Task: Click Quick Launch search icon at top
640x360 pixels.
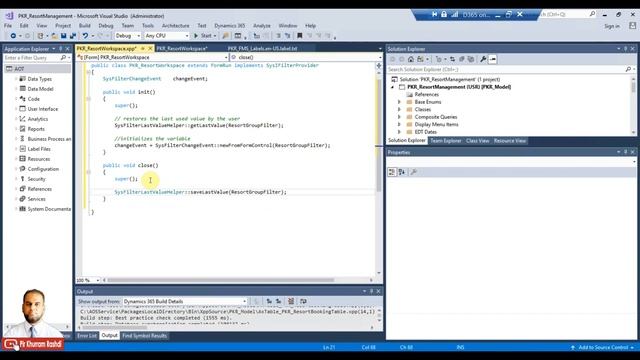Action: pyautogui.click(x=592, y=14)
